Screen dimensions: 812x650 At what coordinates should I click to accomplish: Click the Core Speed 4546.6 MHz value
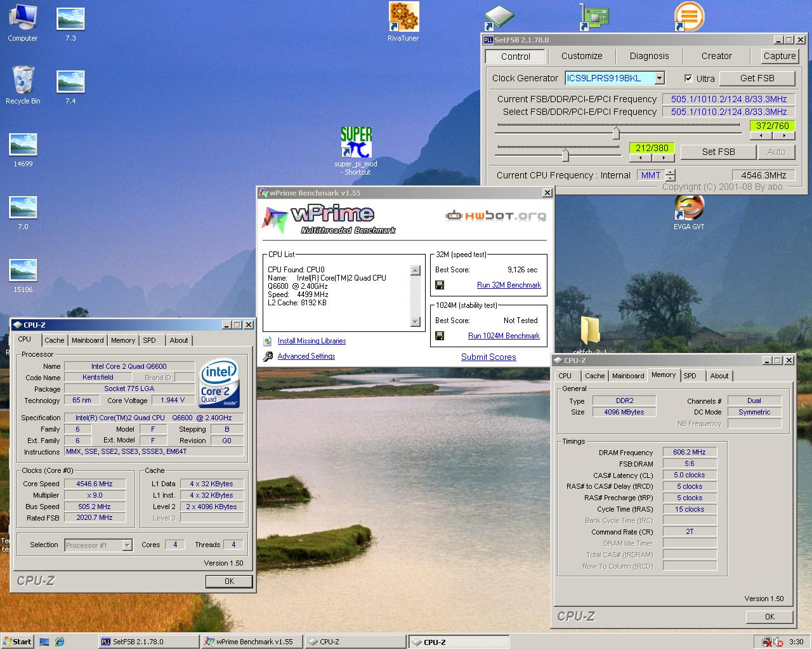95,484
